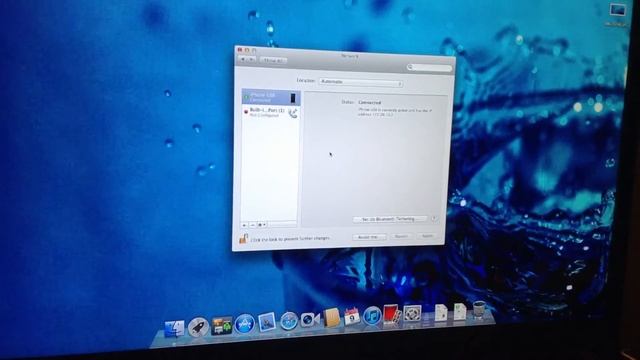Select the Built-in modem Not Configured row
This screenshot has height=360, width=640.
pos(271,113)
